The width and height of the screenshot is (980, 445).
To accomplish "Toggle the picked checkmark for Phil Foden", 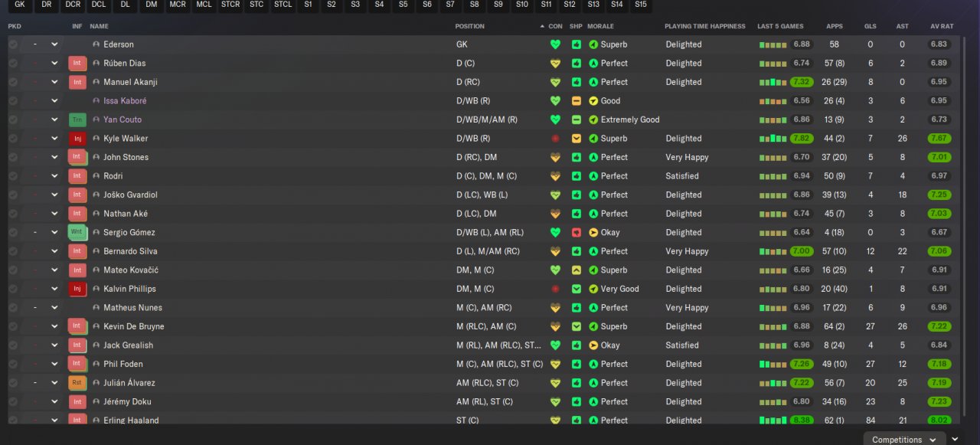I will coord(13,364).
